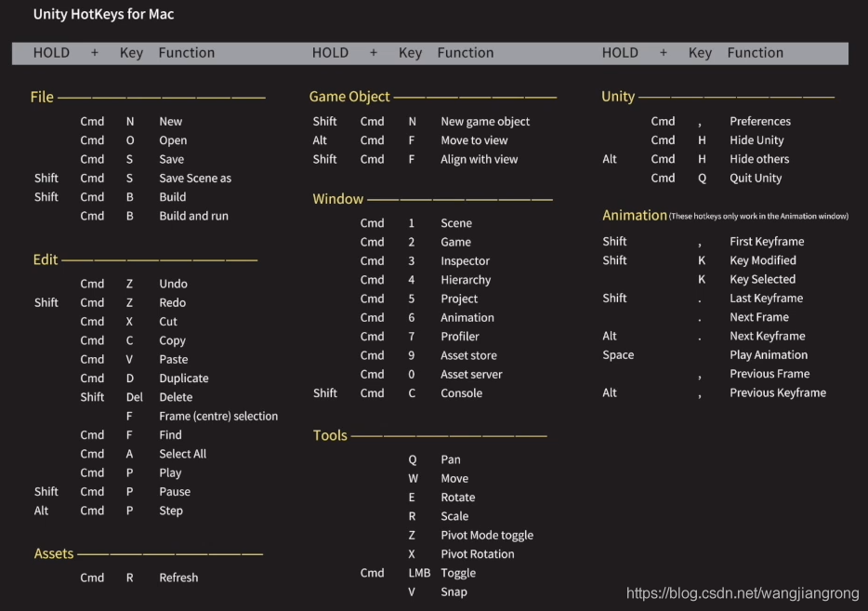Select the "Pivot Rotation" text
This screenshot has width=868, height=611.
click(478, 554)
